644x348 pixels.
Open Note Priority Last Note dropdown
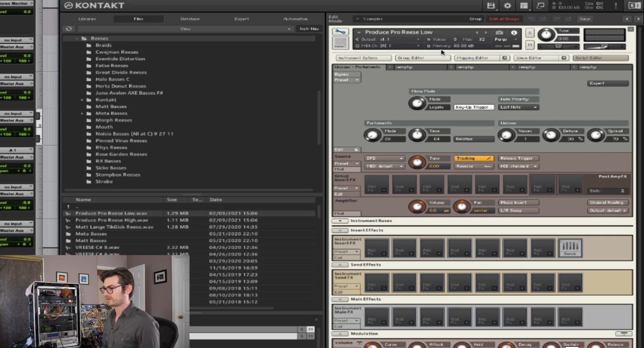point(518,107)
